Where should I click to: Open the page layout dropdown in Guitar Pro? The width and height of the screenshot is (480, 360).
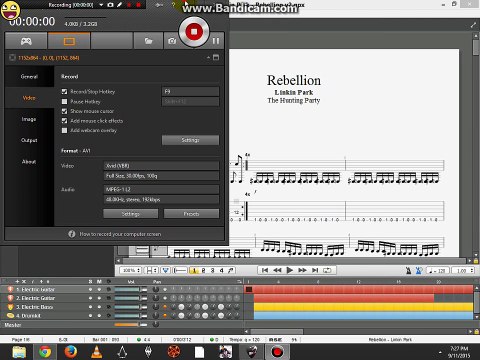152,270
